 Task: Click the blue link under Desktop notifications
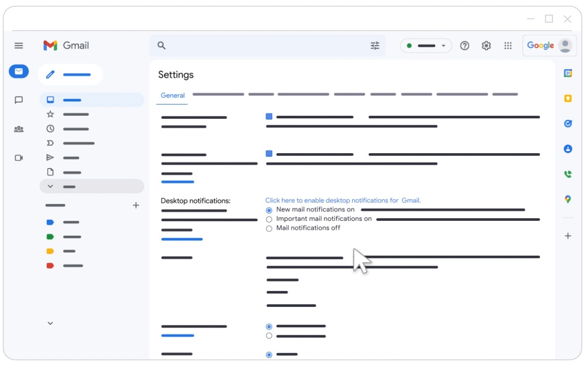[x=182, y=239]
